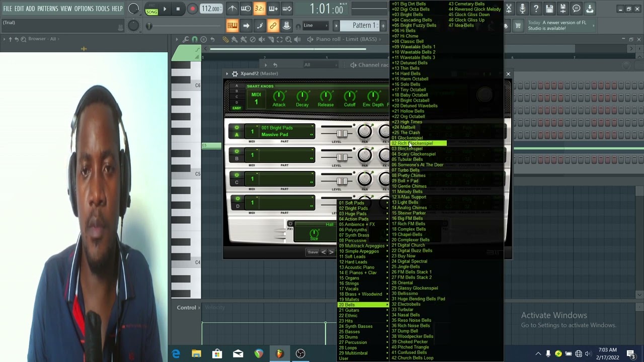Stop playback with the stop button

(178, 9)
